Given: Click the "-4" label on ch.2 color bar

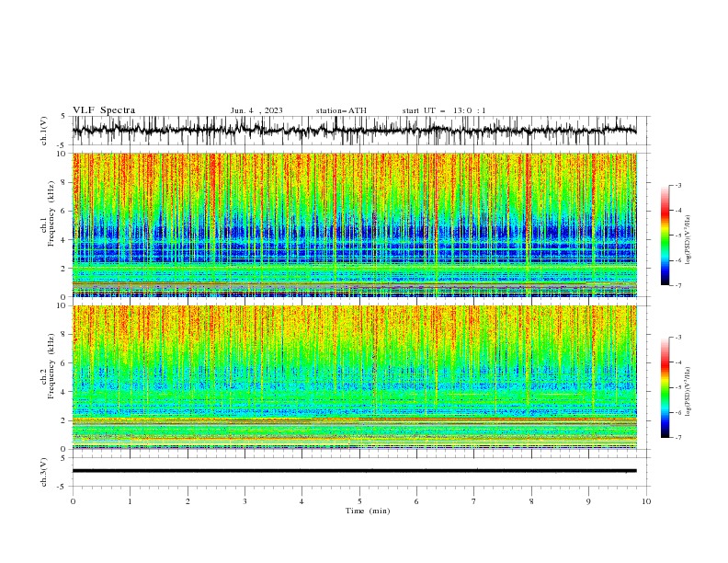Looking at the screenshot, I should [x=678, y=362].
